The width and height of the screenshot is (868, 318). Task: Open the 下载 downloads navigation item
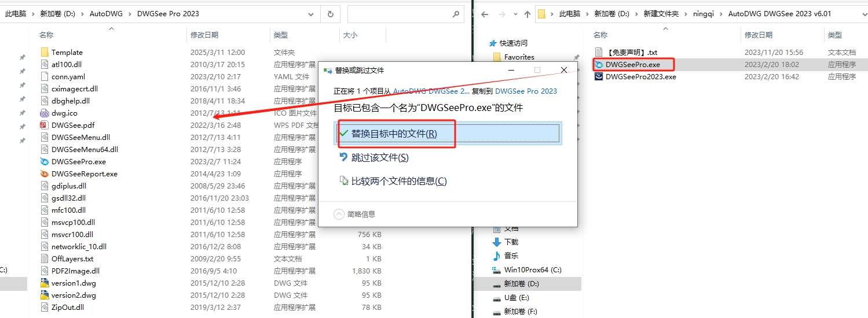coord(506,242)
